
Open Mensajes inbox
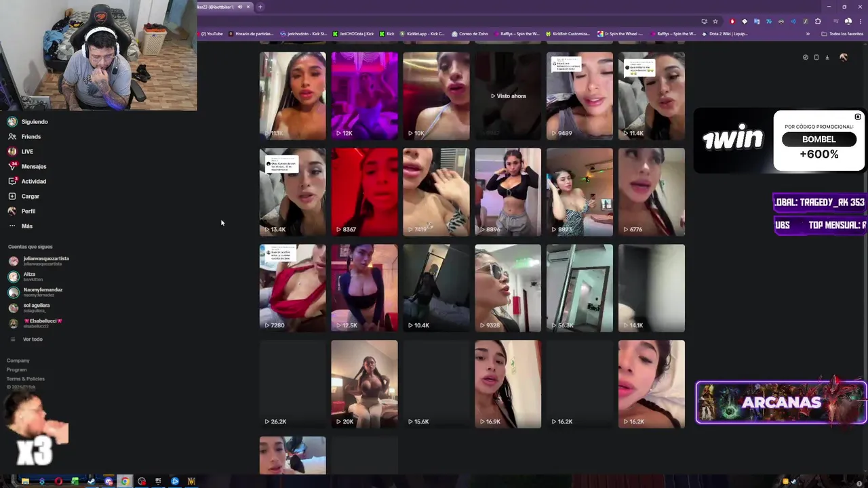coord(27,167)
